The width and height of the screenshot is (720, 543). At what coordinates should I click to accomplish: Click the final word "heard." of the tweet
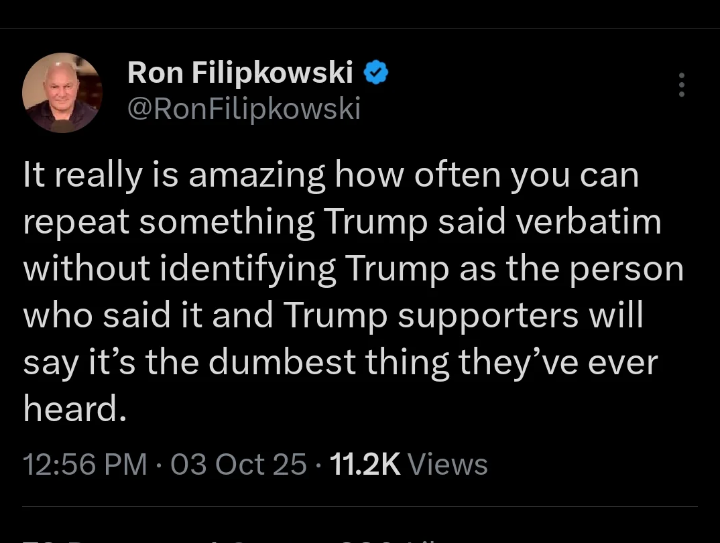[75, 408]
